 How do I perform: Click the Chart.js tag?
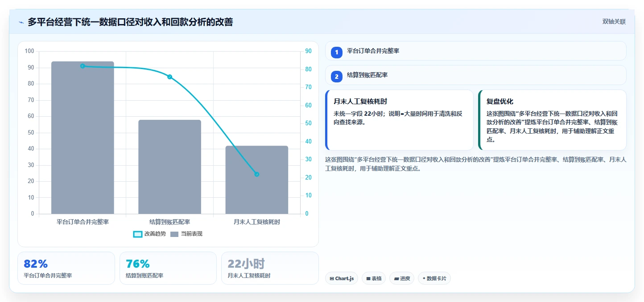(341, 278)
